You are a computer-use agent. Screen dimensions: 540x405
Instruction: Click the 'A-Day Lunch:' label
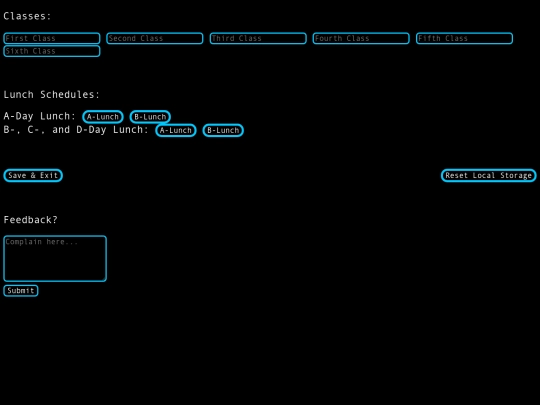pos(39,116)
